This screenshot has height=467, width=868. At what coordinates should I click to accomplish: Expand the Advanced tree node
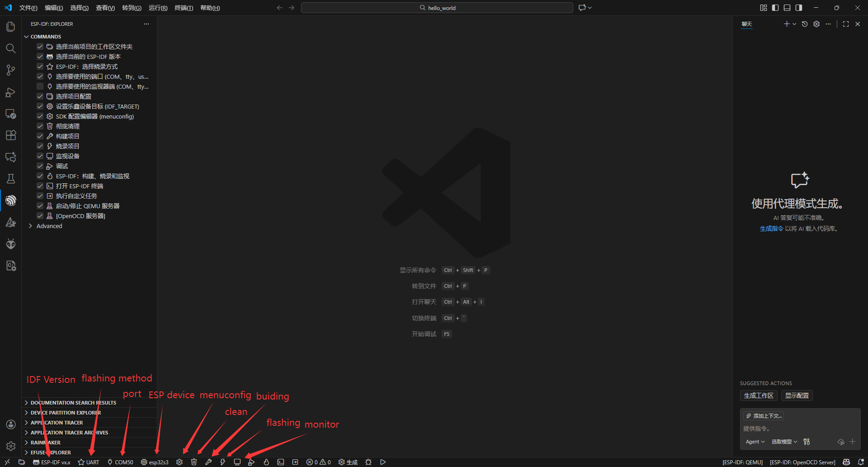30,226
